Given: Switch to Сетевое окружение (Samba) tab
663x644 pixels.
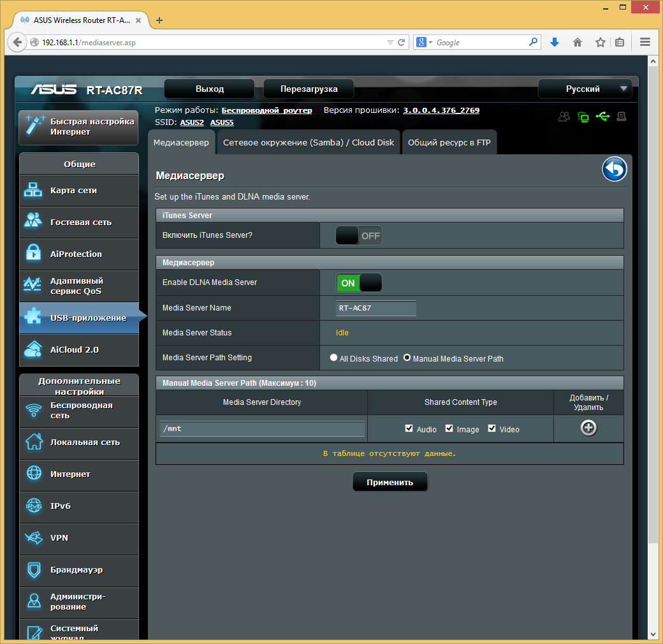Looking at the screenshot, I should pyautogui.click(x=309, y=142).
